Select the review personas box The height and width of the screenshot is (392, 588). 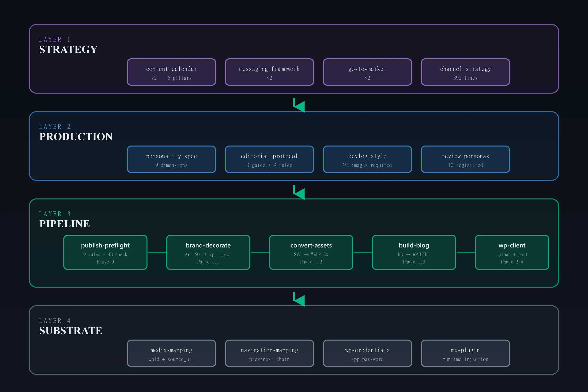pos(465,159)
